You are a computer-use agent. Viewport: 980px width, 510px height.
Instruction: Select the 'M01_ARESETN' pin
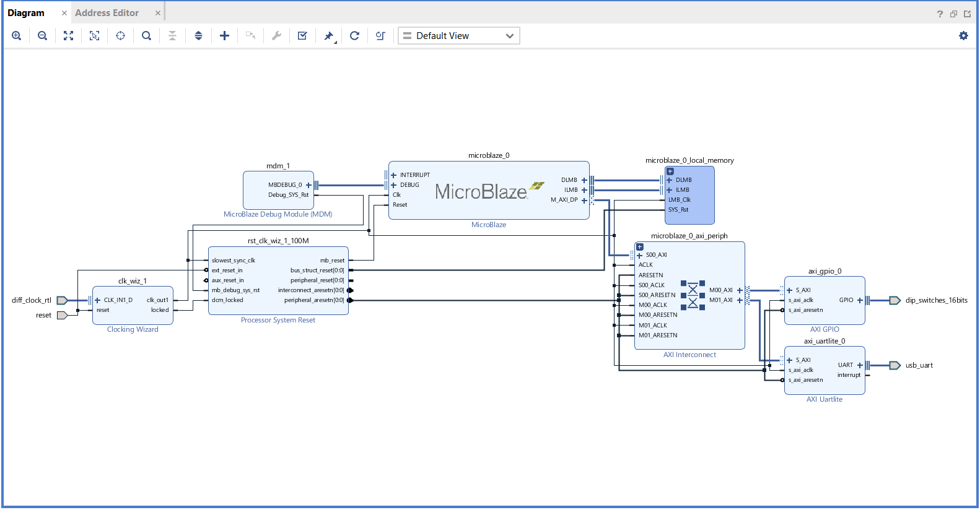(658, 335)
